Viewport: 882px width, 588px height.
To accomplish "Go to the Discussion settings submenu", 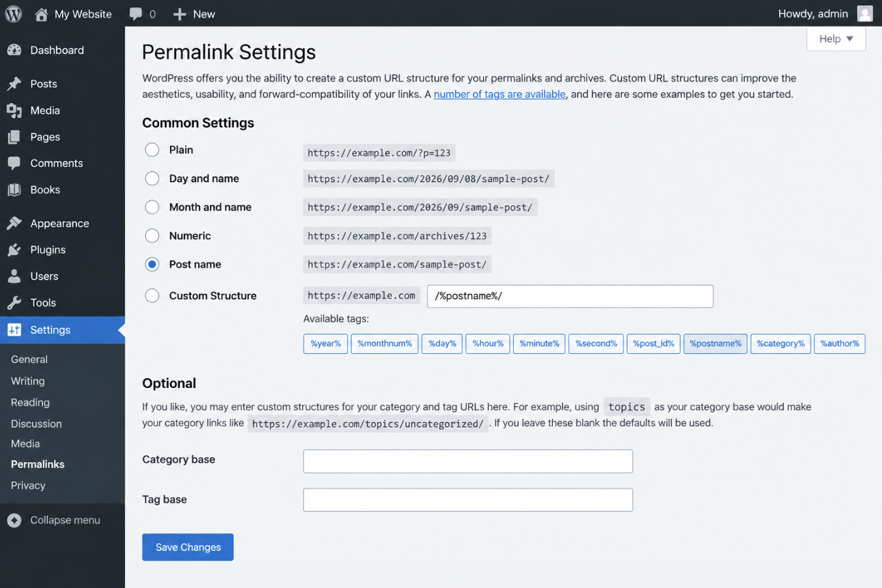I will 37,424.
